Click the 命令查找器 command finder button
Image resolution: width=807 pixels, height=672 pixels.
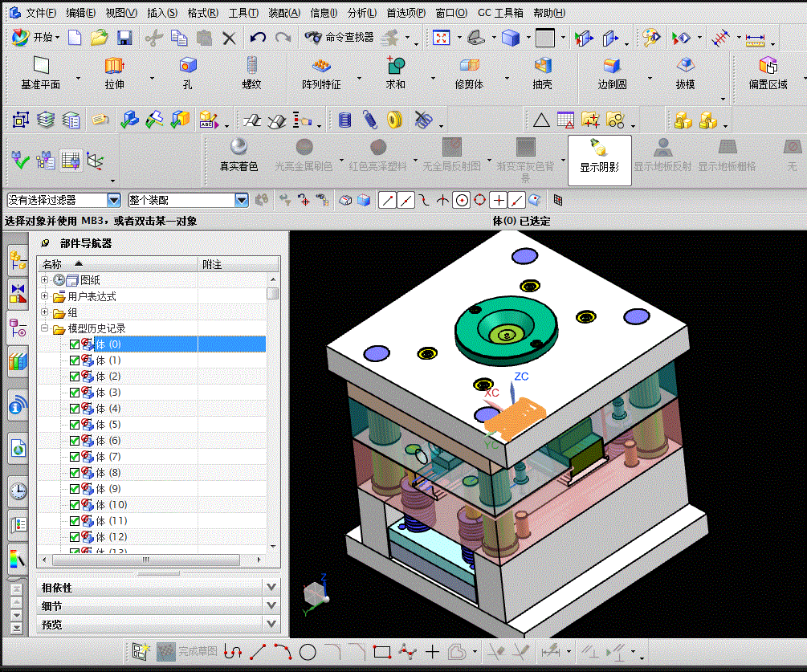(340, 37)
